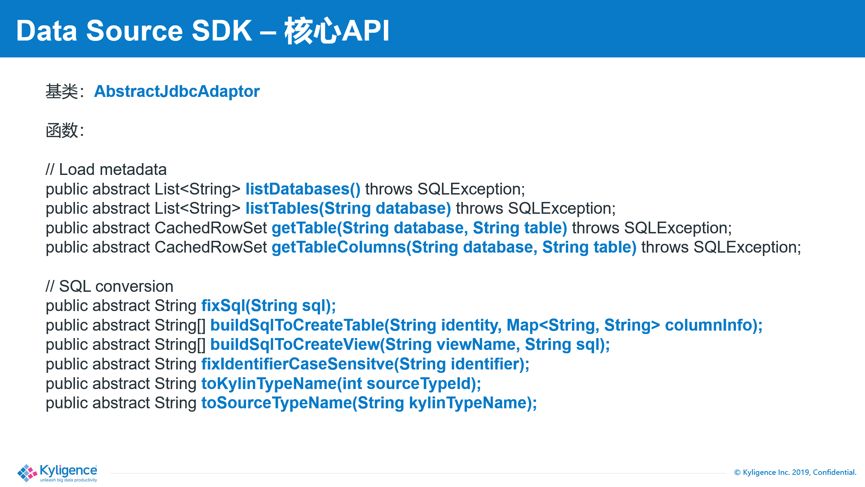Screen dimensions: 865x487
Task: Click the toKylinTypeName(int sourceTypeId) method
Action: tap(341, 383)
